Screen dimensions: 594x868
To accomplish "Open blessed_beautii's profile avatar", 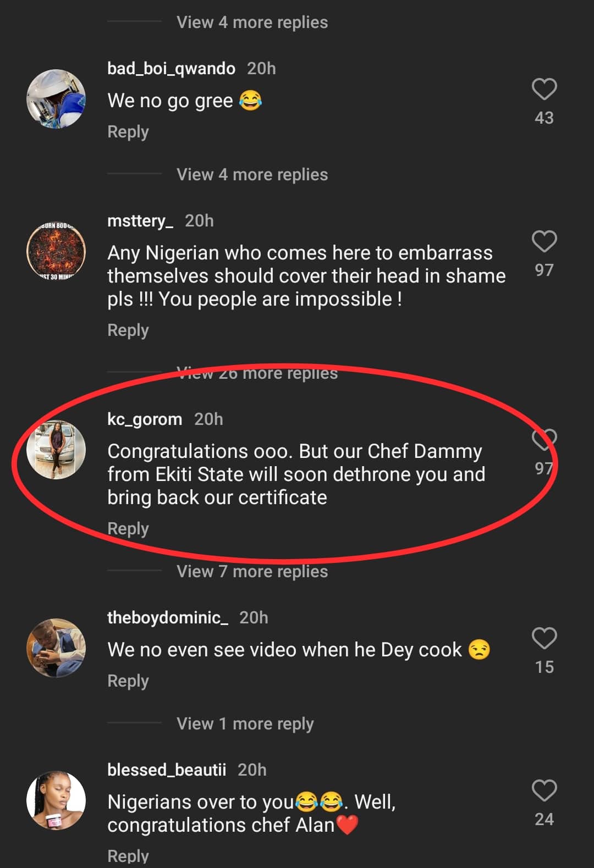I will (x=56, y=800).
